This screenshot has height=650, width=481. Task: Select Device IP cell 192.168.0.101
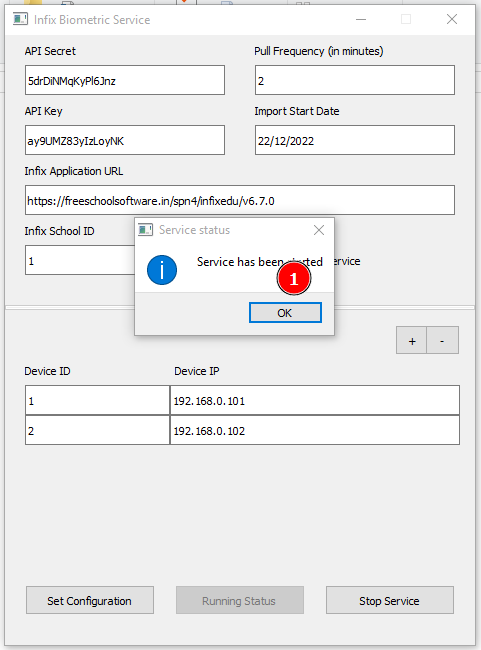coord(315,400)
